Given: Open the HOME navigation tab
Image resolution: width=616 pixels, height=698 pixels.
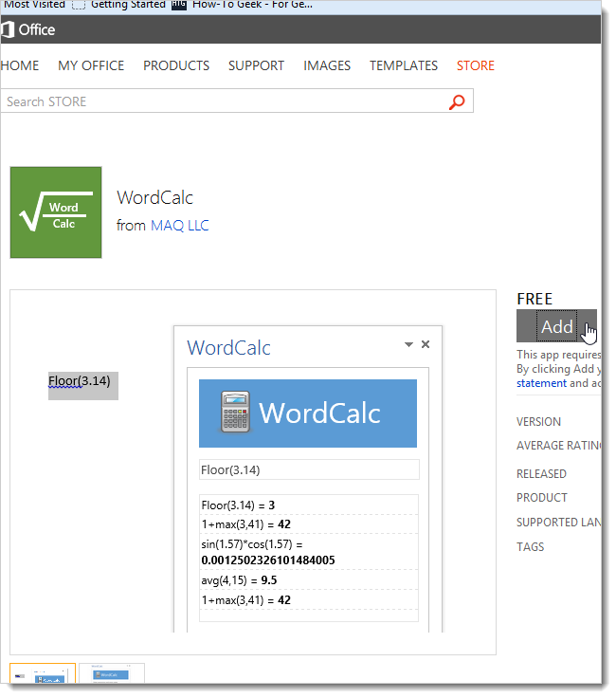Looking at the screenshot, I should click(x=20, y=65).
